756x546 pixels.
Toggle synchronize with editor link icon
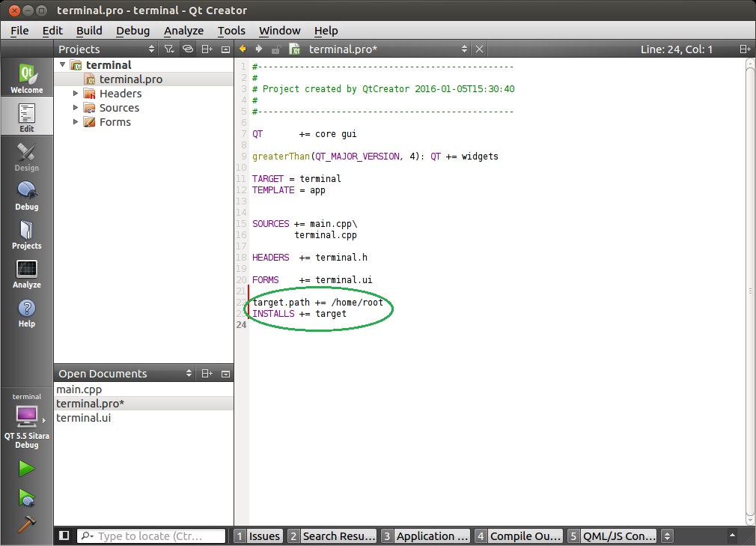(188, 49)
